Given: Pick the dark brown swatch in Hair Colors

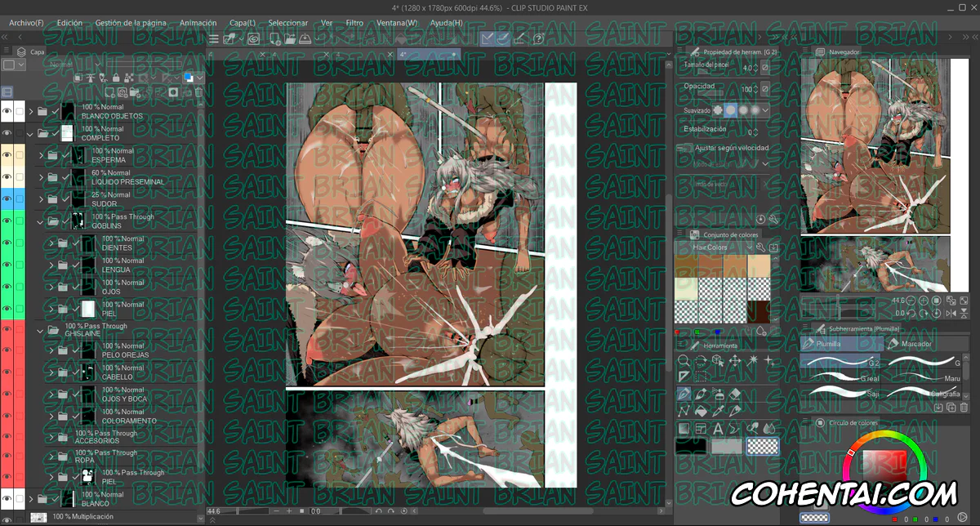Looking at the screenshot, I should [759, 311].
